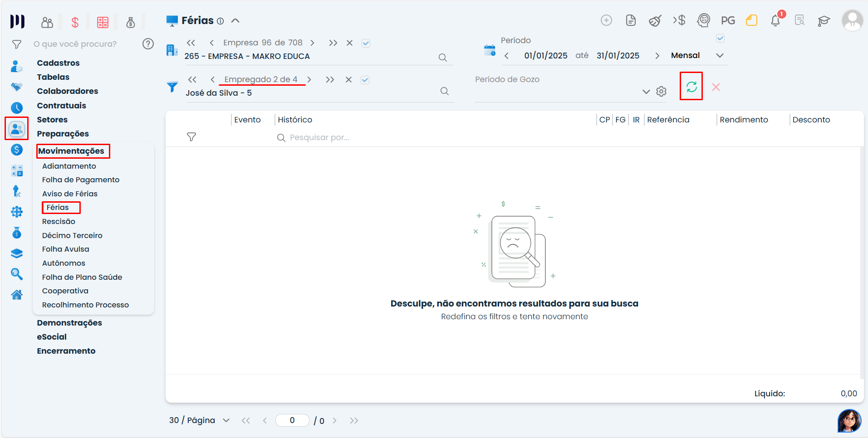Screen dimensions: 868x438
Task: Toggle the Empregado filter checkbox
Action: click(x=365, y=80)
